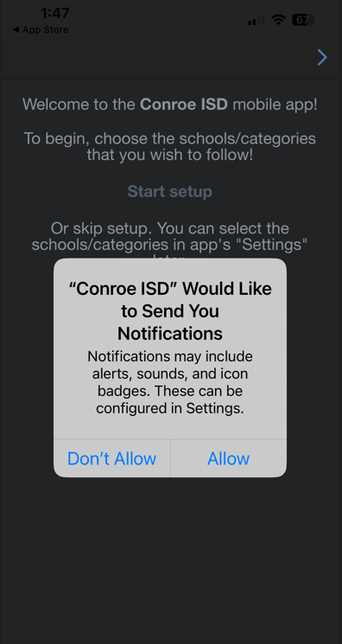Viewport: 342px width, 644px height.
Task: Tap the 1:47 clock in status bar
Action: [x=55, y=13]
